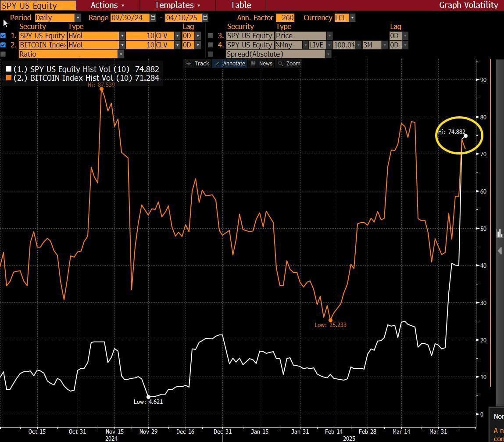
Task: Click the Graph Volatility title text
Action: [x=468, y=5]
